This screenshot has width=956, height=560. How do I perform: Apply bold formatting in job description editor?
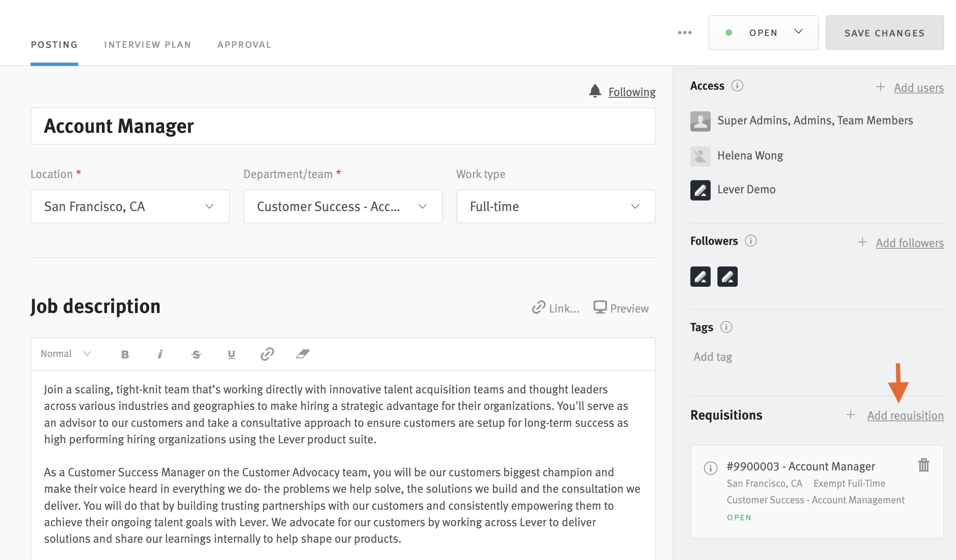pos(125,354)
